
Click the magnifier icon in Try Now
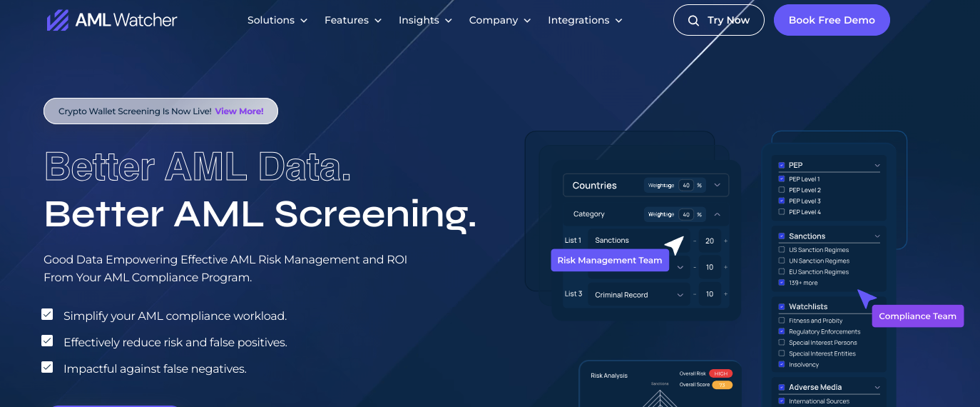[693, 21]
